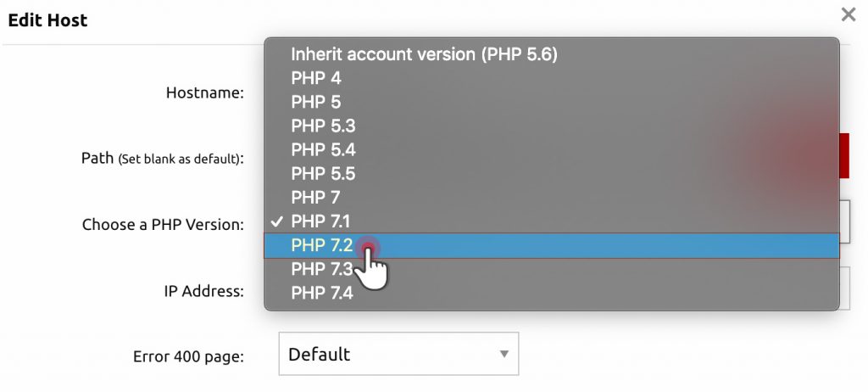Pick PHP 5 from dropdown list

(551, 102)
